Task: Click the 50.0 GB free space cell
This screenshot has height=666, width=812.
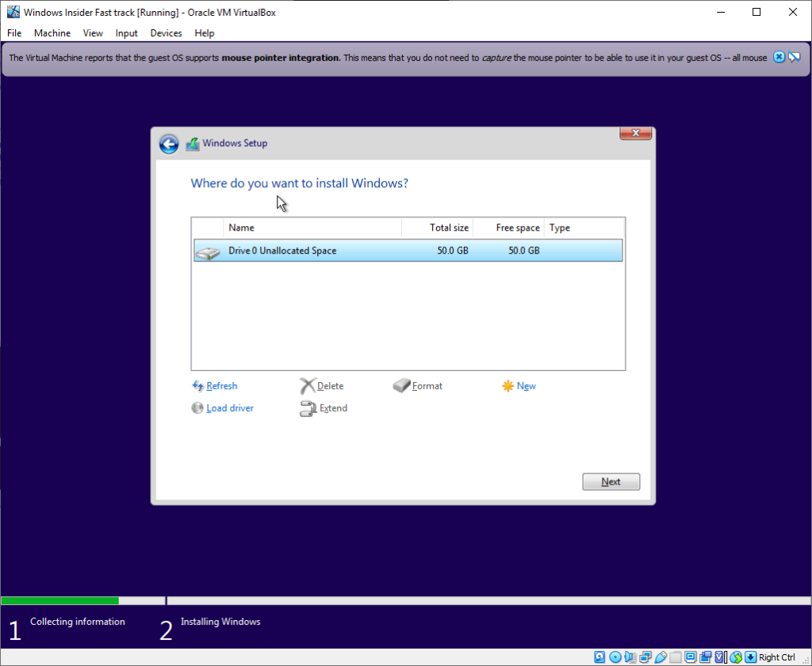Action: click(x=524, y=251)
